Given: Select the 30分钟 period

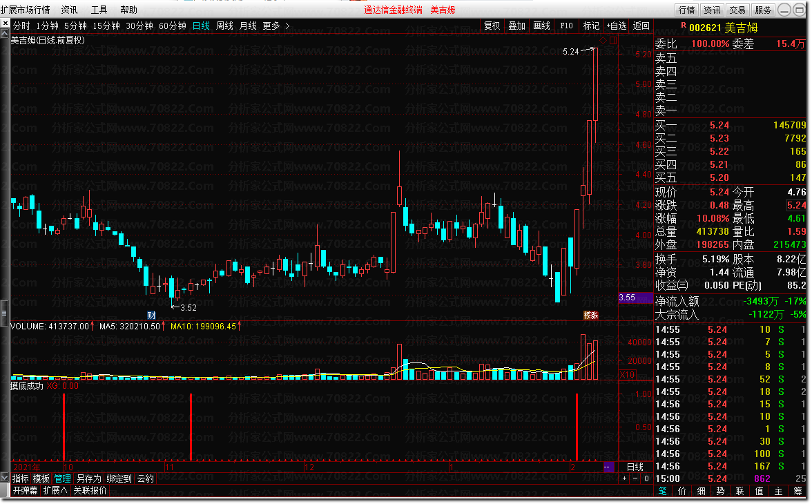Looking at the screenshot, I should pos(139,26).
